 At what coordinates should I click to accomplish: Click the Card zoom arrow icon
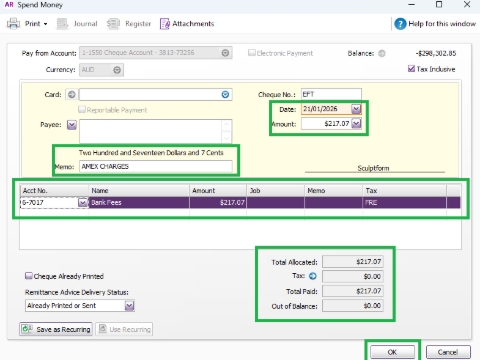72,95
